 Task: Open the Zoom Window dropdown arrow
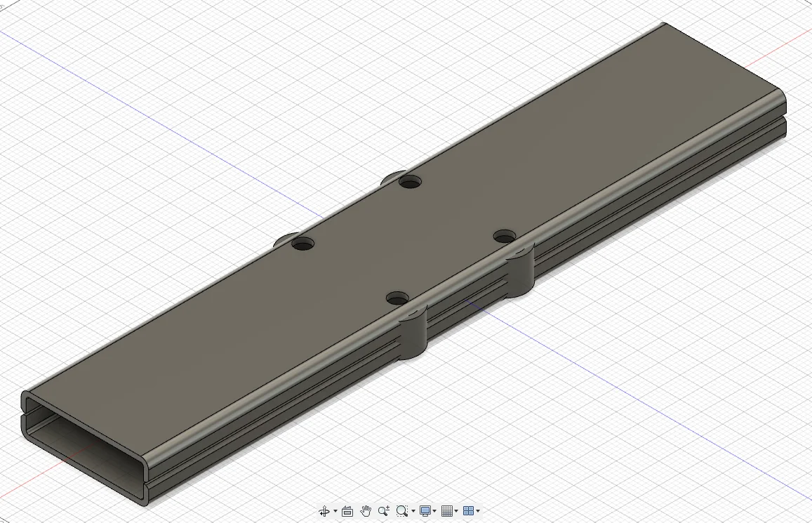(413, 512)
